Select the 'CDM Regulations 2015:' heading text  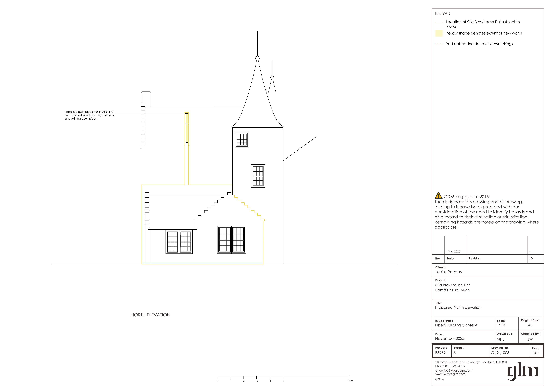click(x=467, y=197)
